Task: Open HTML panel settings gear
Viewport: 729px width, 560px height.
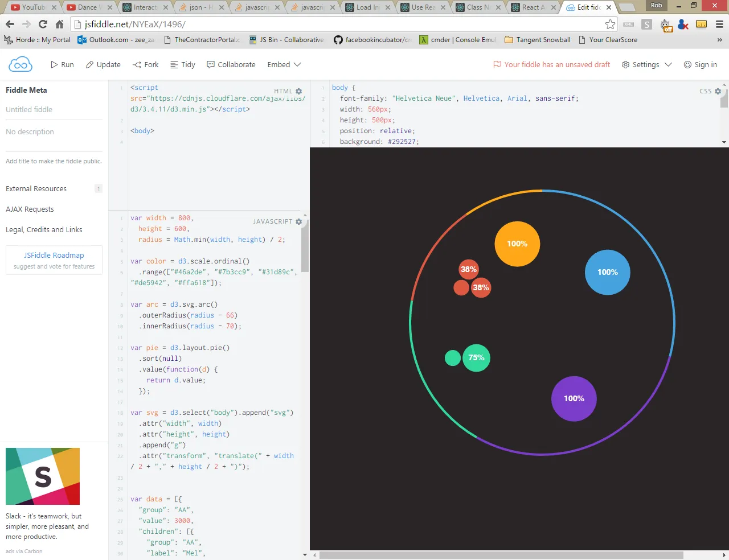Action: (x=299, y=91)
